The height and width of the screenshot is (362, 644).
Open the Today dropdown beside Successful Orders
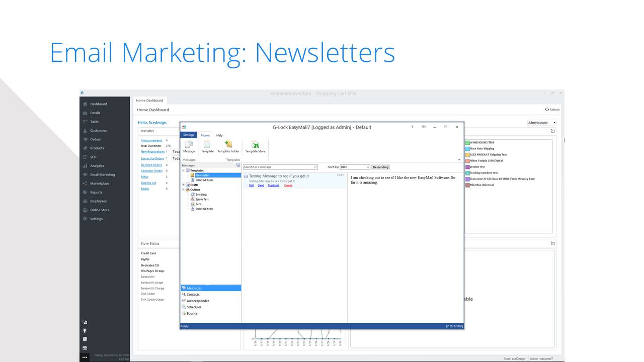[x=176, y=158]
